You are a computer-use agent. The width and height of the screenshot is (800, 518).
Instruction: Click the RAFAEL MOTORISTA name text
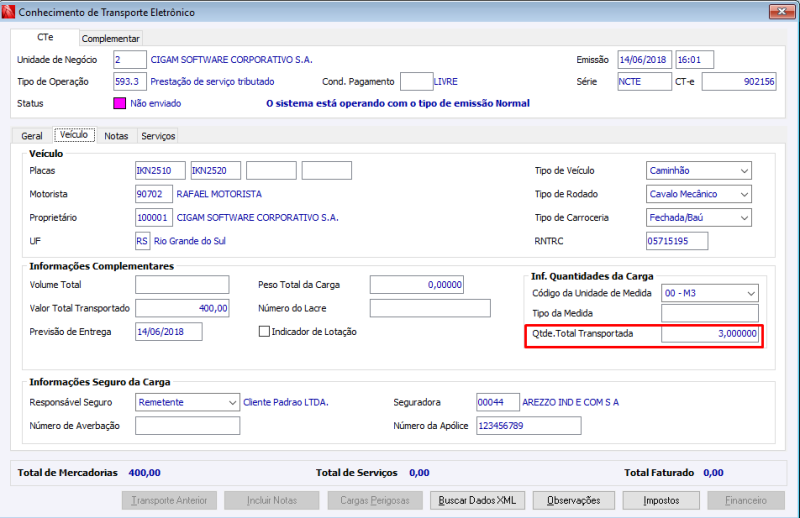[219, 194]
